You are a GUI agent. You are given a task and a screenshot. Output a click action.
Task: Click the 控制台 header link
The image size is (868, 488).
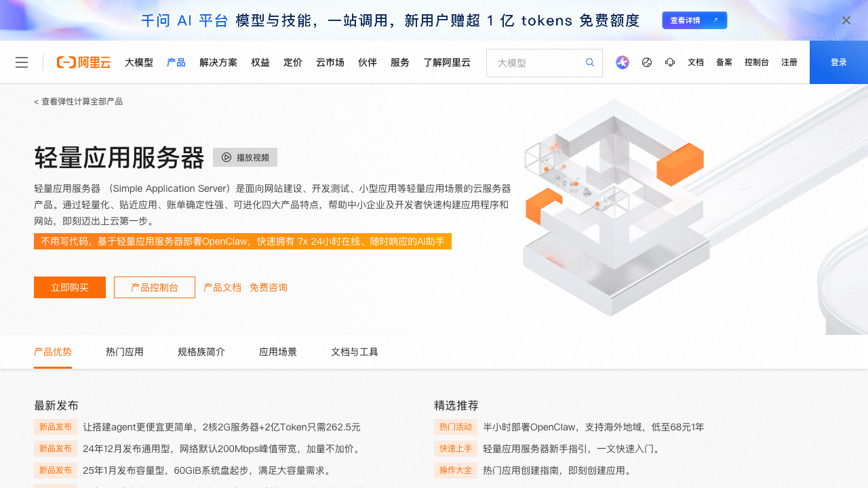coord(757,62)
